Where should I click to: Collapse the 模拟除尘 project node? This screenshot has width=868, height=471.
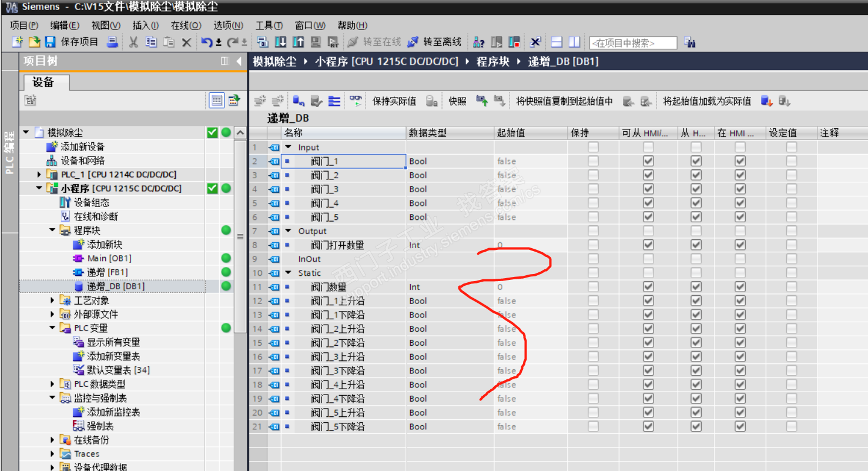26,132
